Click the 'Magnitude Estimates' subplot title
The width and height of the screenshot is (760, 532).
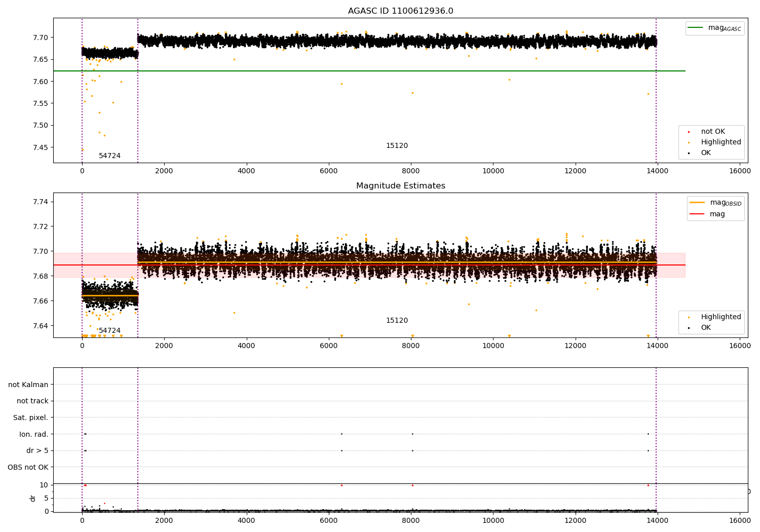tap(400, 186)
